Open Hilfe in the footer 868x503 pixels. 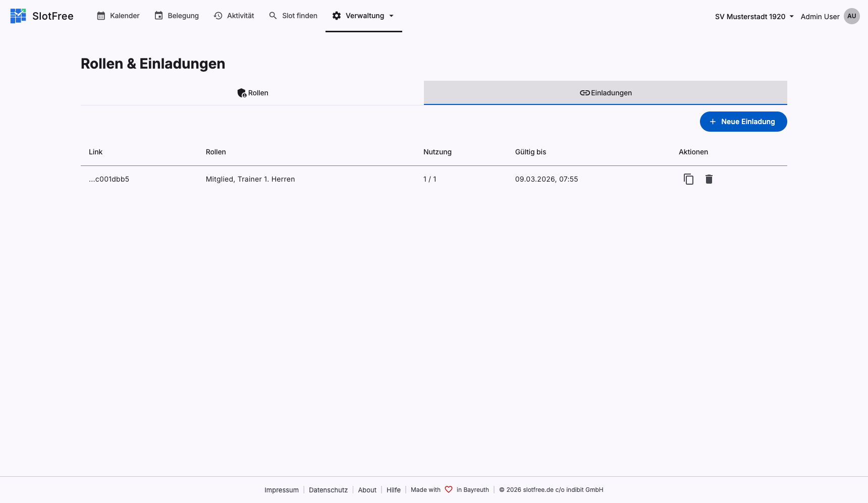tap(394, 490)
